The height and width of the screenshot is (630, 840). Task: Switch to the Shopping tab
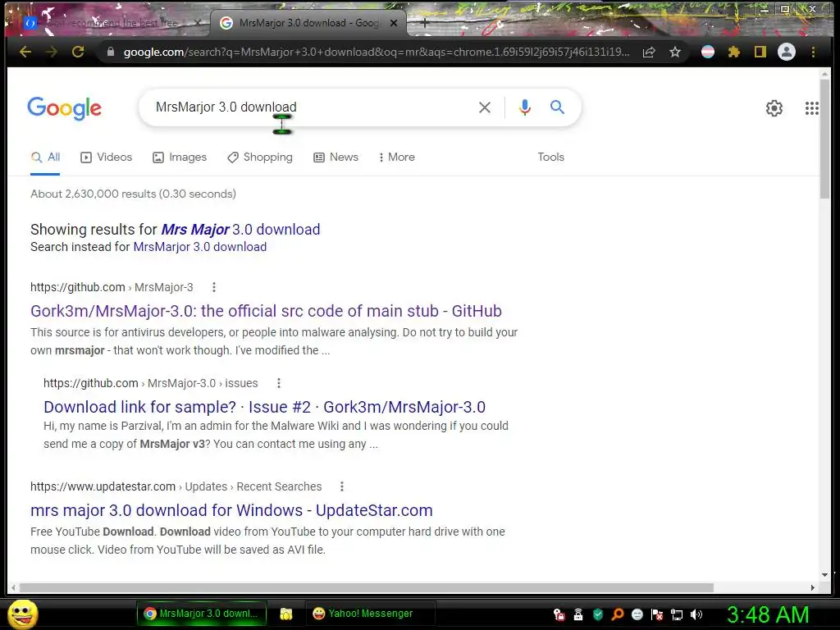point(260,157)
